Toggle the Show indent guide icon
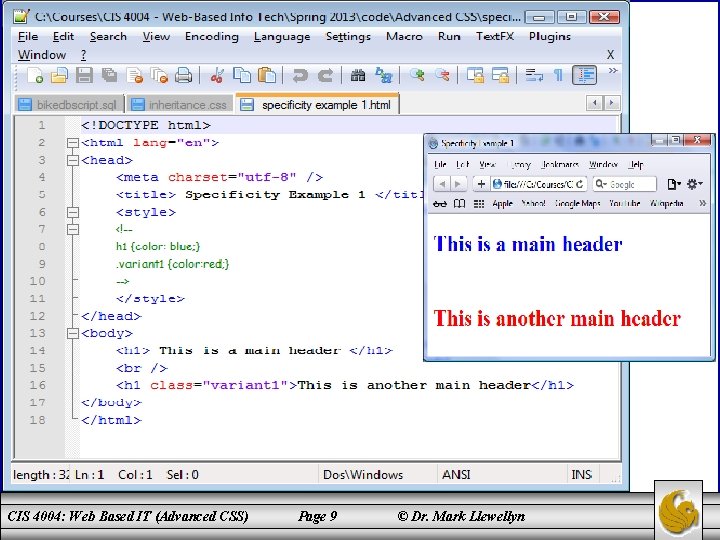The image size is (720, 540). tap(585, 75)
